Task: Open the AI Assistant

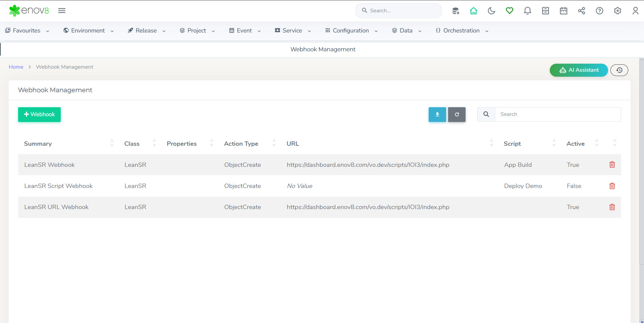Action: [x=579, y=70]
